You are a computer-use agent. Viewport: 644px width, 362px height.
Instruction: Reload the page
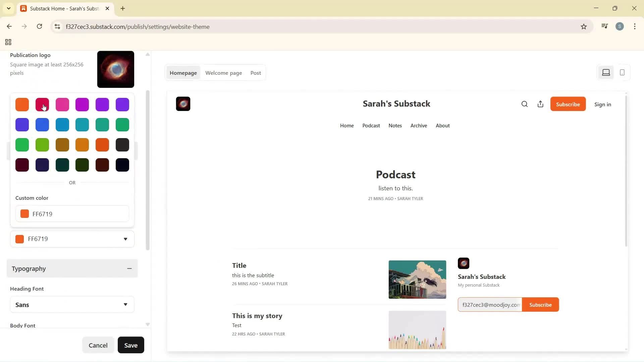tap(39, 26)
